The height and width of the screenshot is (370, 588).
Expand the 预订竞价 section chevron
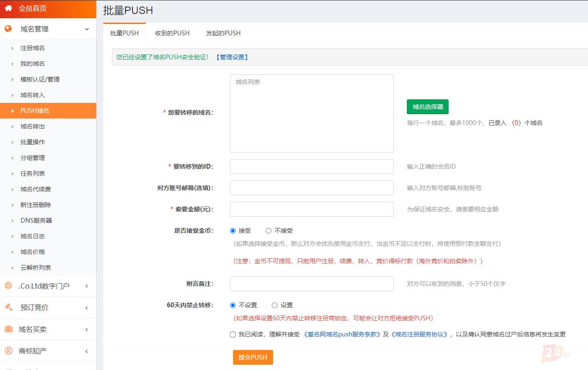pyautogui.click(x=87, y=308)
